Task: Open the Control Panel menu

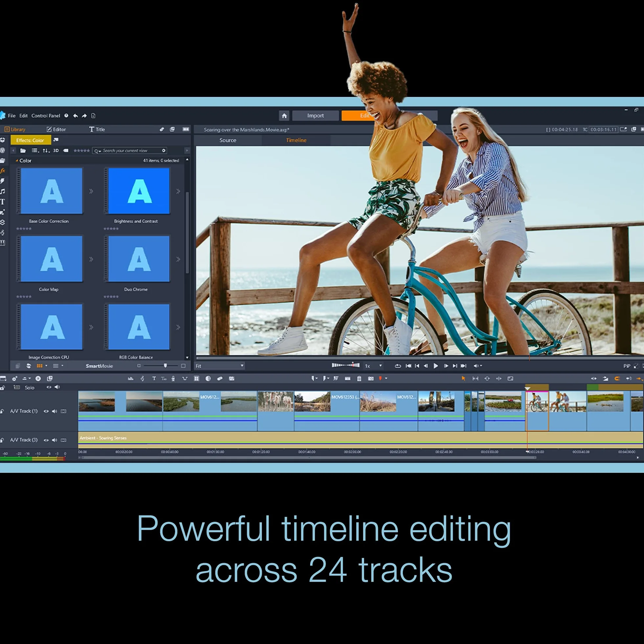Action: [x=46, y=116]
